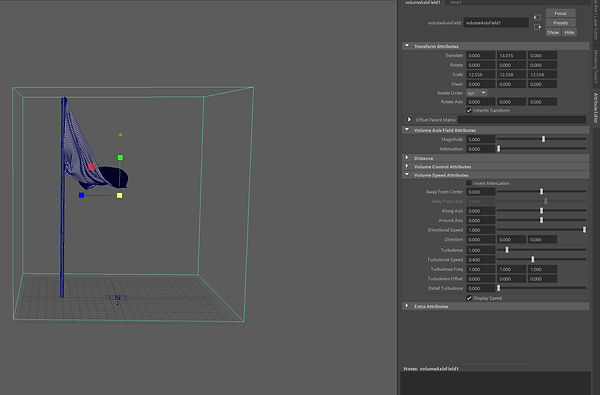Click the Turbulence Speed field showing 0.400
This screenshot has width=600, height=395.
(481, 260)
